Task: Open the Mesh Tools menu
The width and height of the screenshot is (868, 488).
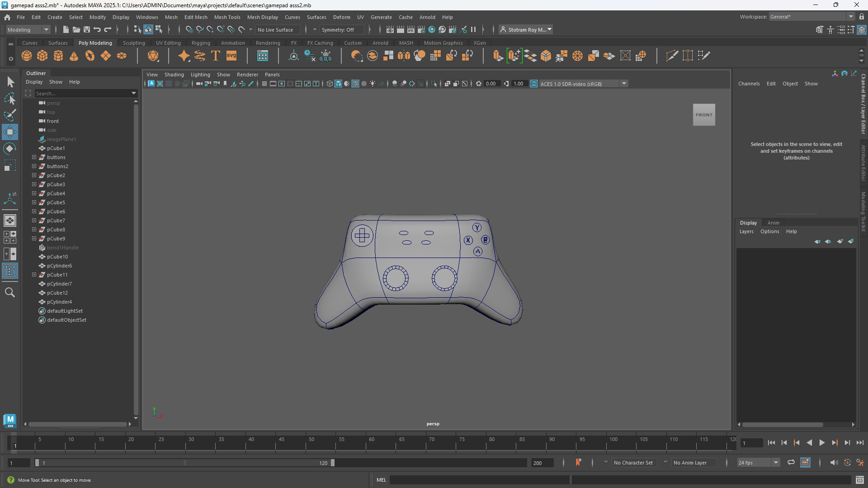Action: point(227,17)
